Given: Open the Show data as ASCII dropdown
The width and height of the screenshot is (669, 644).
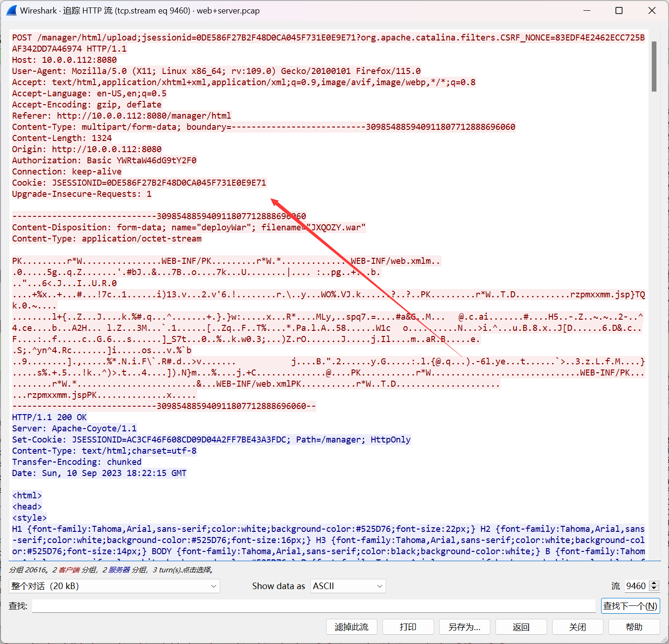Looking at the screenshot, I should point(348,586).
